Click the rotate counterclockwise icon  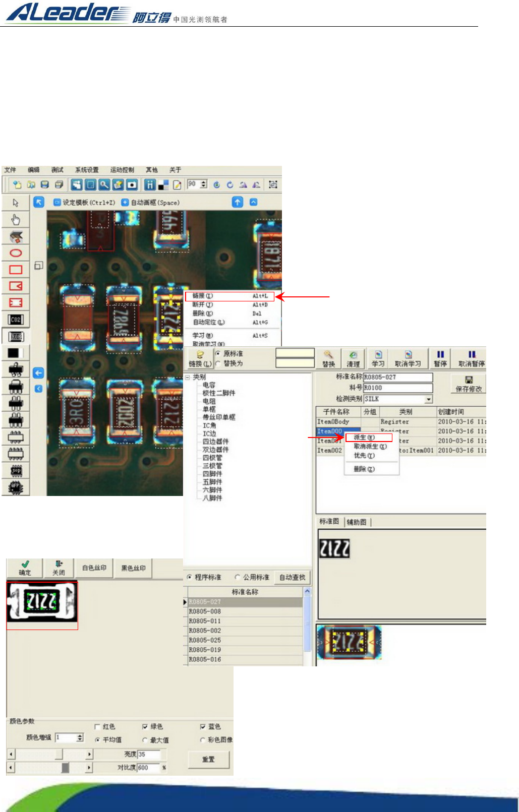point(216,185)
